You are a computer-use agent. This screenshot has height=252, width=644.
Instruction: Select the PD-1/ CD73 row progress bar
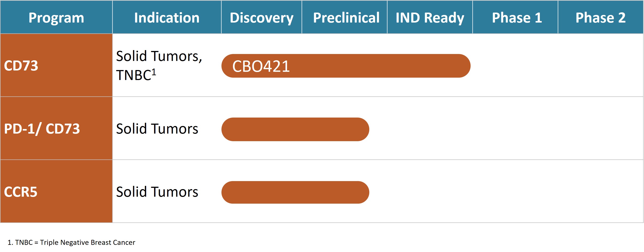pyautogui.click(x=295, y=129)
